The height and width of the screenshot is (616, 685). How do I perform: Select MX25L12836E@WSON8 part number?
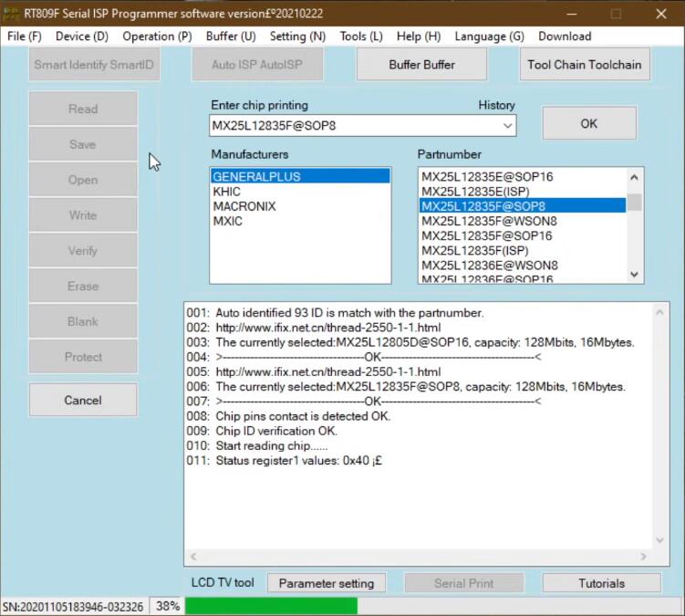click(x=523, y=266)
